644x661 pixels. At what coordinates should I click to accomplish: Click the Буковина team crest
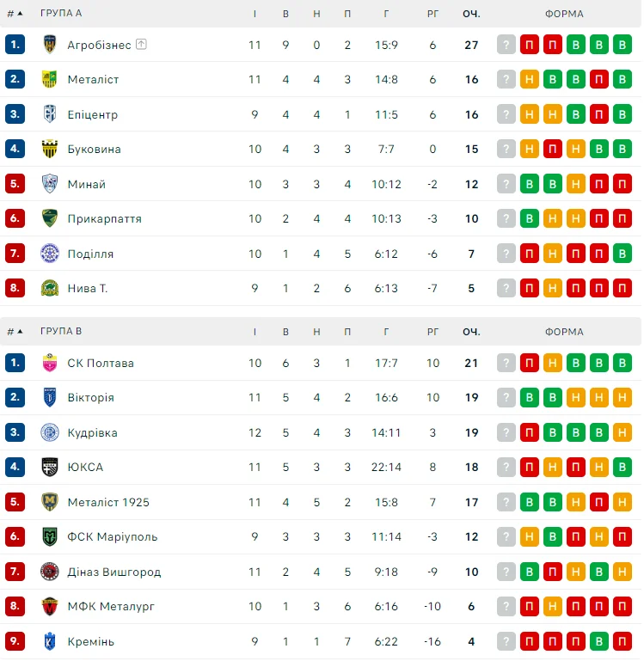click(x=49, y=149)
